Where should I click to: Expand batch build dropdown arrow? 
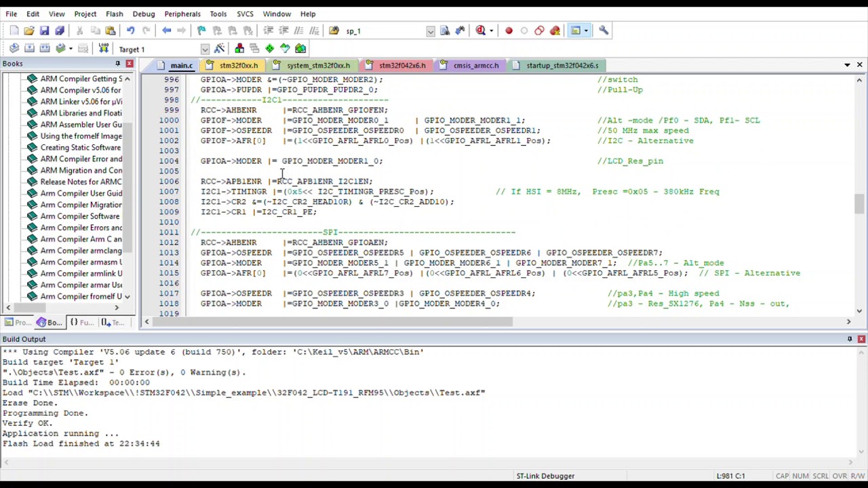[69, 49]
